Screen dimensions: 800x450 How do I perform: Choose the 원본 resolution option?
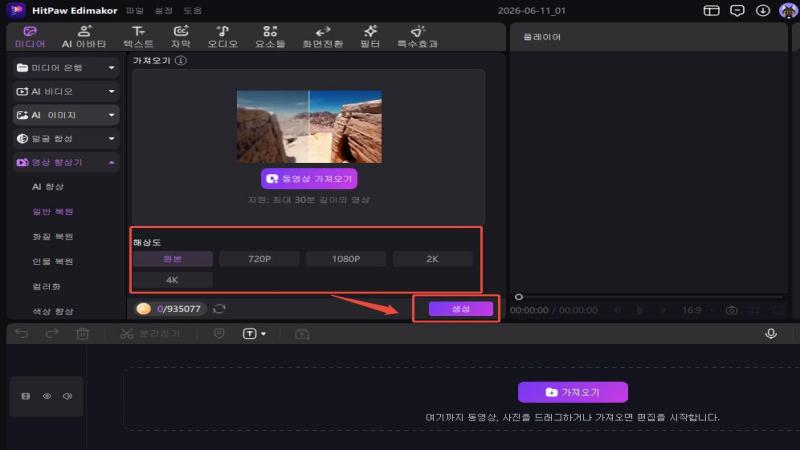click(173, 259)
